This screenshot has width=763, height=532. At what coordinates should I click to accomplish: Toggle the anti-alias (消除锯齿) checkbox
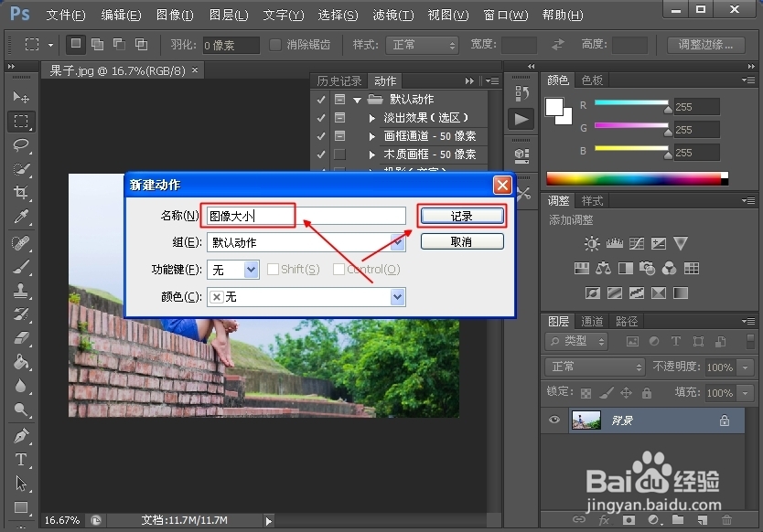275,45
